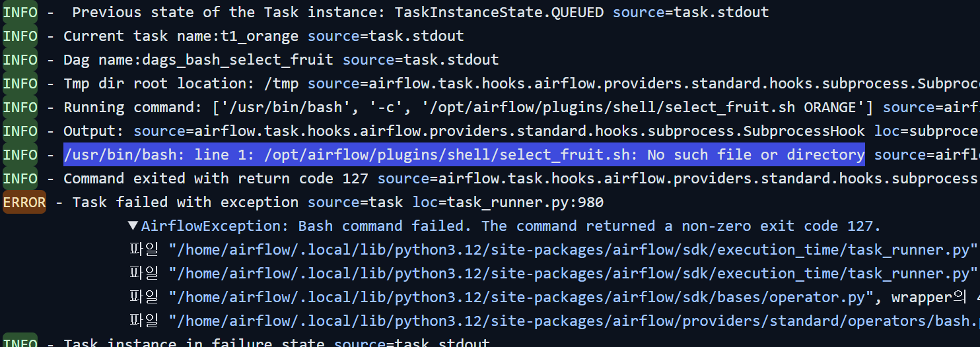This screenshot has width=980, height=347.
Task: Click INFO badge on the Previous state line
Action: 20,13
